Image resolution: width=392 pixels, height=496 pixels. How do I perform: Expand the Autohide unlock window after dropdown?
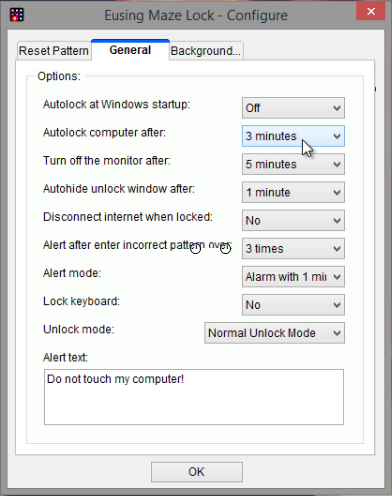pos(293,192)
